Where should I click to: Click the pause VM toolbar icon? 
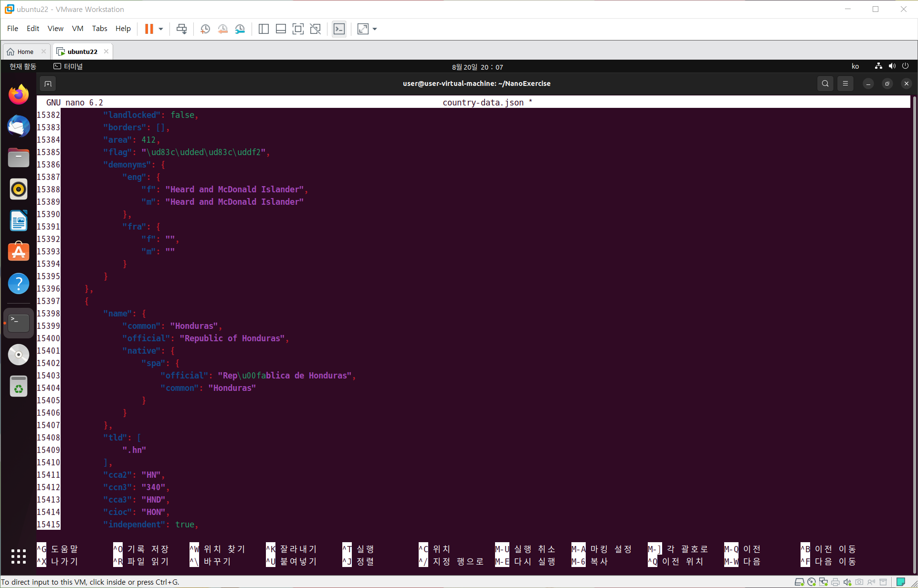point(149,29)
